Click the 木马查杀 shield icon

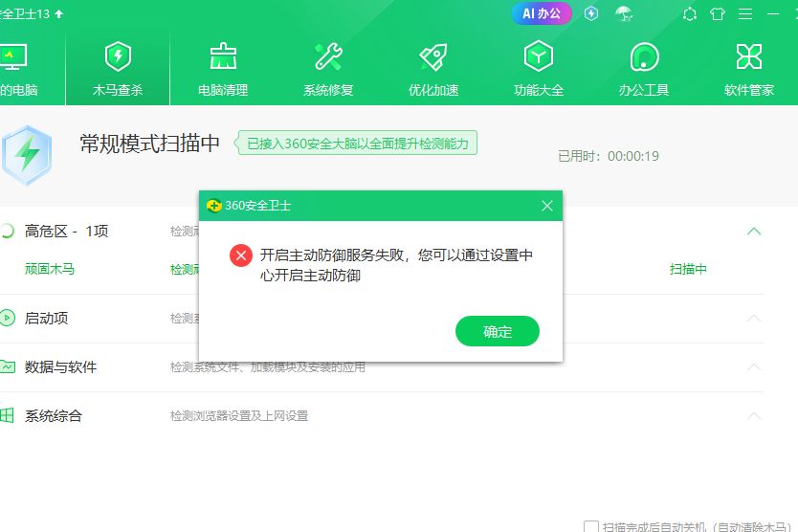point(118,56)
